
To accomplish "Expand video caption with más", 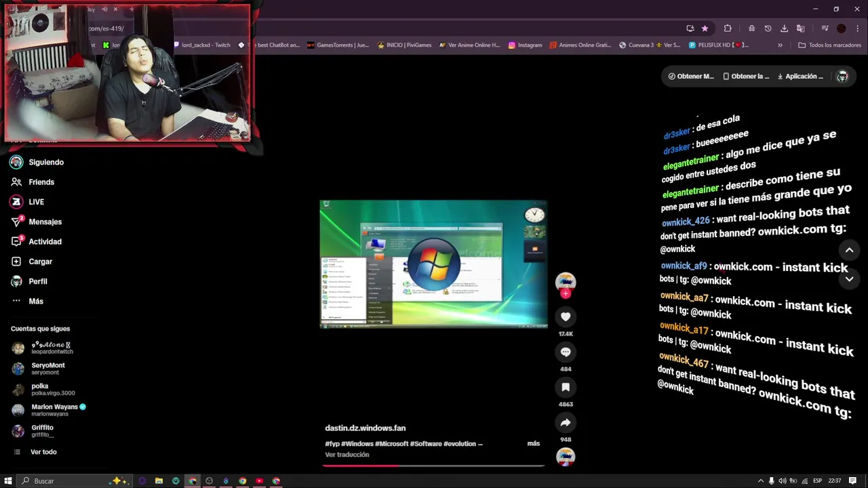I will tap(534, 443).
